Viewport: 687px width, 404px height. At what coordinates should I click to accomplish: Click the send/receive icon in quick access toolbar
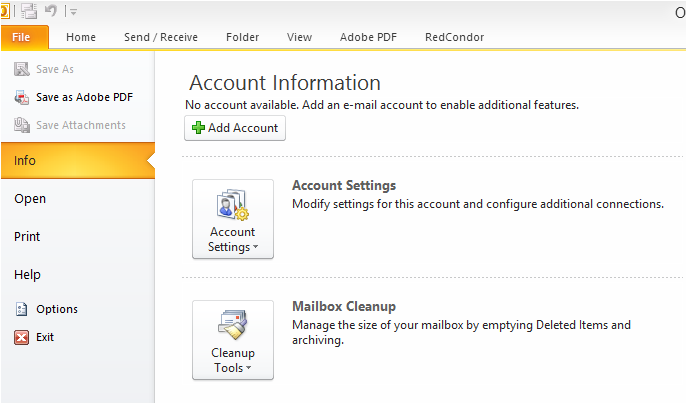(x=29, y=11)
